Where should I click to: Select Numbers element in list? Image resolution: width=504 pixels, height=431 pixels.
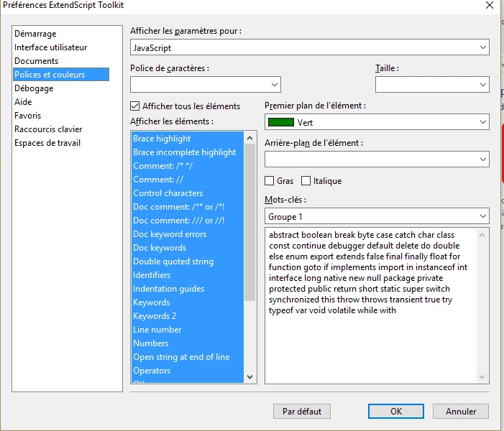click(188, 343)
